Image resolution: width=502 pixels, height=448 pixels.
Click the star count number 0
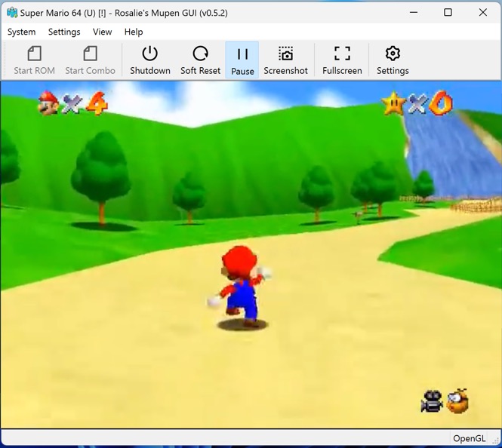[441, 103]
